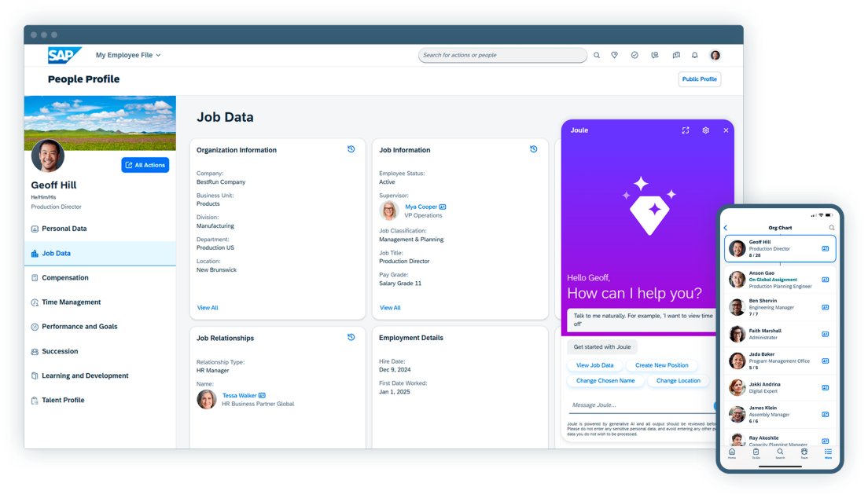Screen dimensions: 868x498
Task: Open Joule diamond icon in top toolbar
Action: point(614,55)
